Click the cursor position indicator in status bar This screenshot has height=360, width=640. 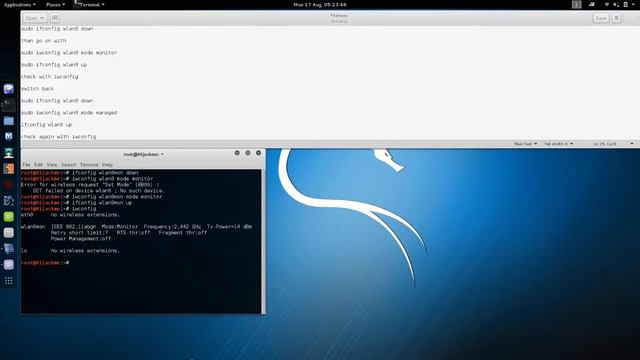coord(605,144)
